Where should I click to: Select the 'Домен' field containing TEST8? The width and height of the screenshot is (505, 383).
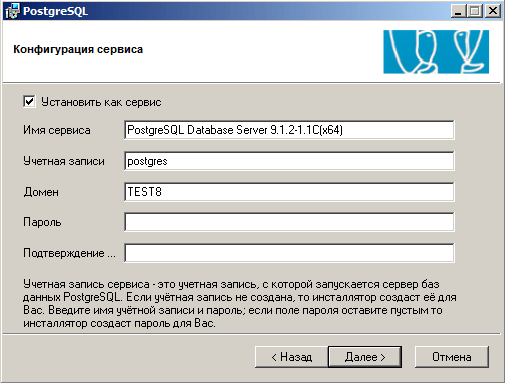click(289, 192)
